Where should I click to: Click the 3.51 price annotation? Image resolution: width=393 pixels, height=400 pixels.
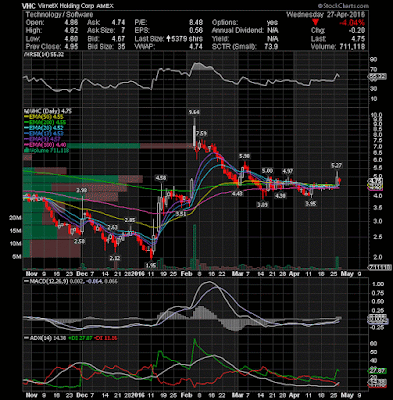tap(181, 214)
